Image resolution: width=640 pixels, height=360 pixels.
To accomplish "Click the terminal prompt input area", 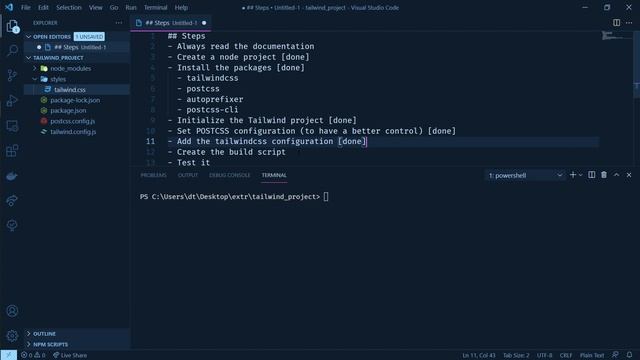I will (326, 197).
